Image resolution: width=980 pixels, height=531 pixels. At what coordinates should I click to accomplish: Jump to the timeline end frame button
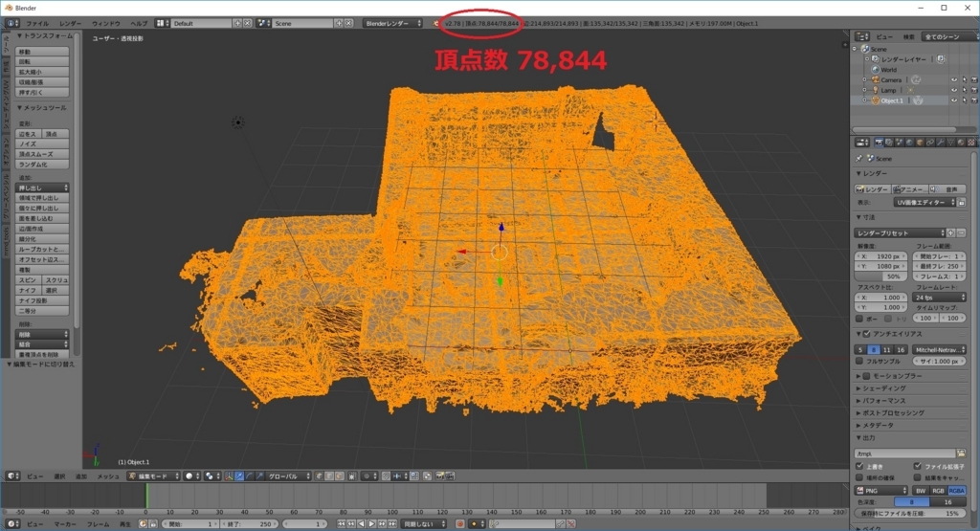coord(392,523)
